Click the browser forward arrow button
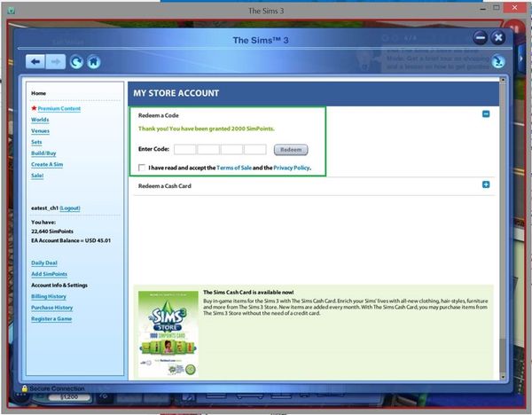The image size is (532, 415). (x=55, y=61)
